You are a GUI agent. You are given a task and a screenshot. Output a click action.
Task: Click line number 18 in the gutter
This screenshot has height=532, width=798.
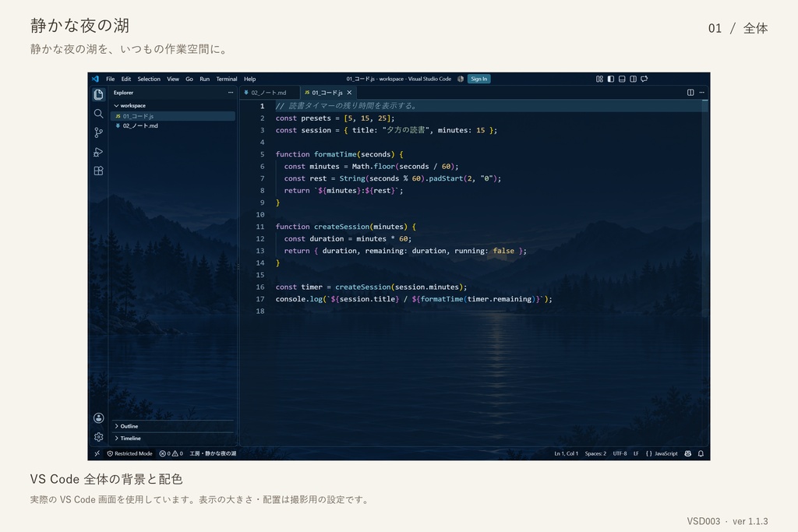(260, 311)
